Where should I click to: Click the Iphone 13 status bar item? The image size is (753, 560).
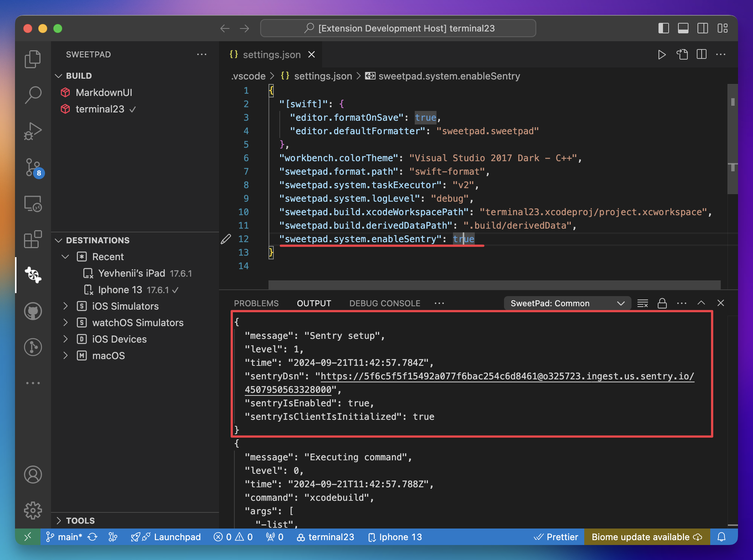point(395,537)
